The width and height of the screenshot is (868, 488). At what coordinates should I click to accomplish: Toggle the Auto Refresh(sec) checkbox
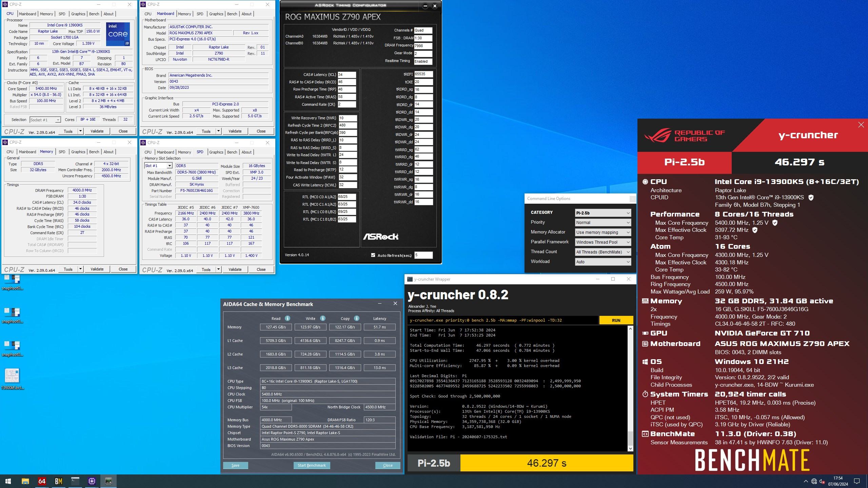pyautogui.click(x=373, y=255)
